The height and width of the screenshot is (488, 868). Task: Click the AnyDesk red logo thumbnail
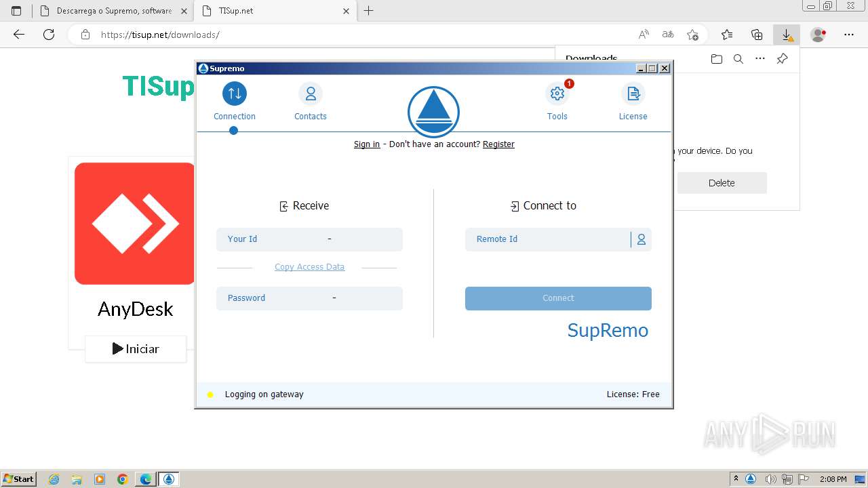coord(134,224)
